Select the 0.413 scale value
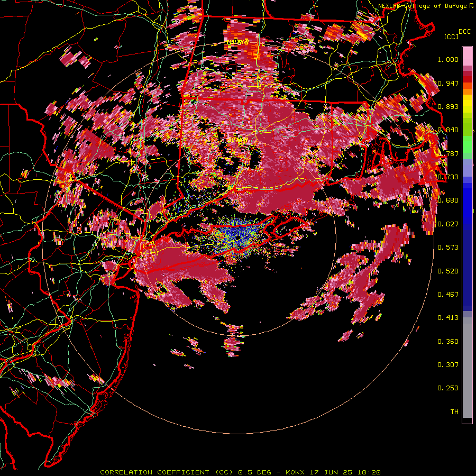The image size is (476, 476). pos(448,318)
